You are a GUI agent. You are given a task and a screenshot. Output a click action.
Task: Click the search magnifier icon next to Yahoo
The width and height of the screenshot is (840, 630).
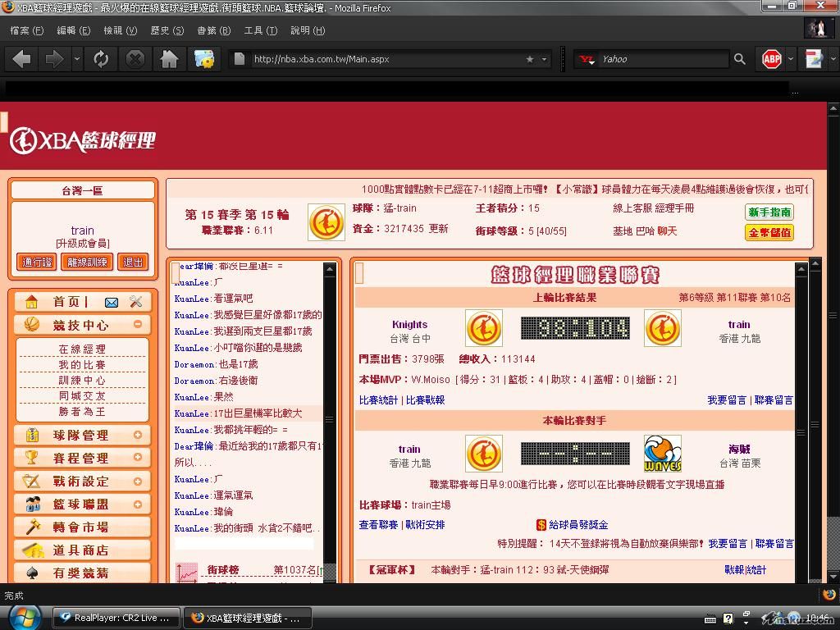tap(740, 59)
